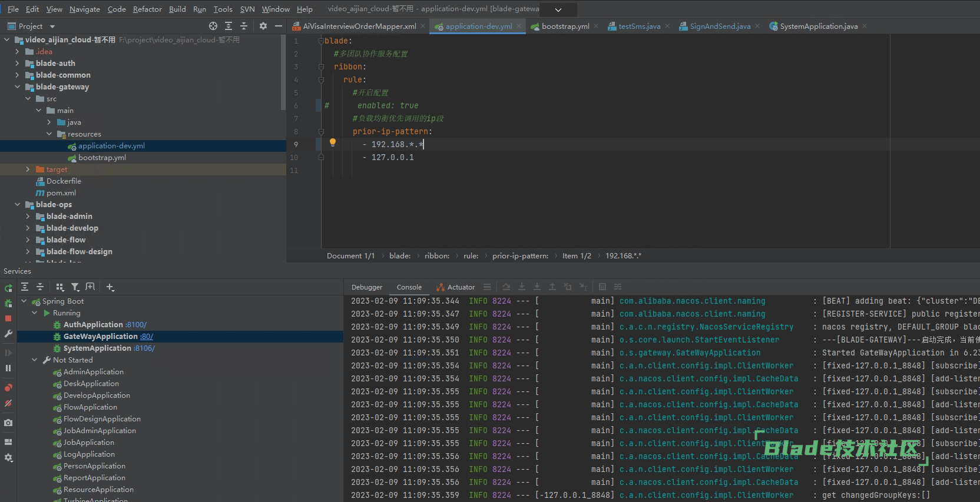
Task: Open the Filter dropdown in Services toolbar
Action: (x=75, y=287)
